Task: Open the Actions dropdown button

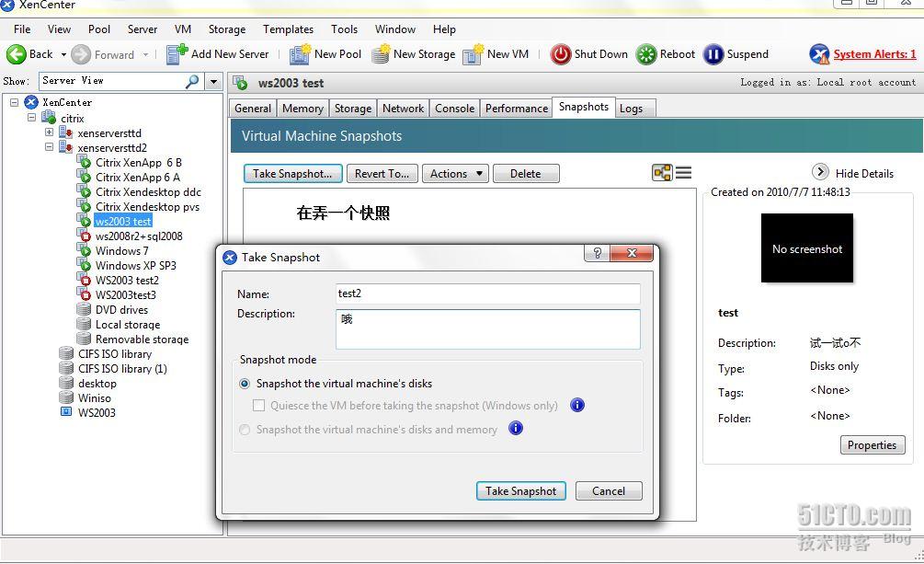Action: pyautogui.click(x=455, y=174)
